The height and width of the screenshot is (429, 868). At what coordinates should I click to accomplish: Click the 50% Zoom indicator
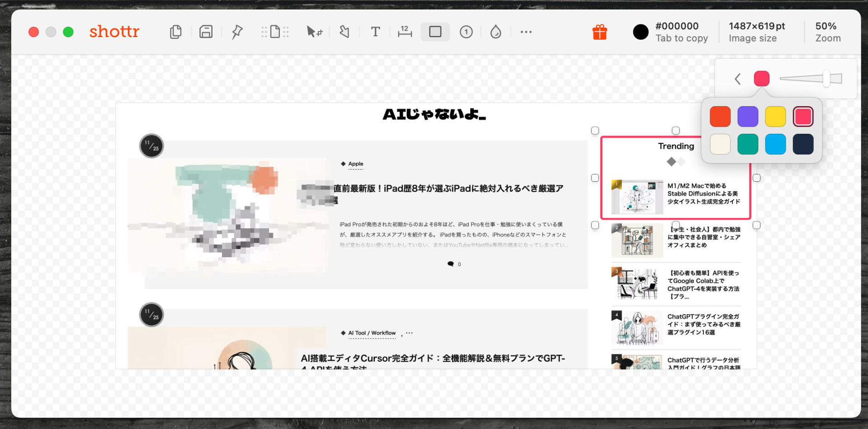coord(827,32)
